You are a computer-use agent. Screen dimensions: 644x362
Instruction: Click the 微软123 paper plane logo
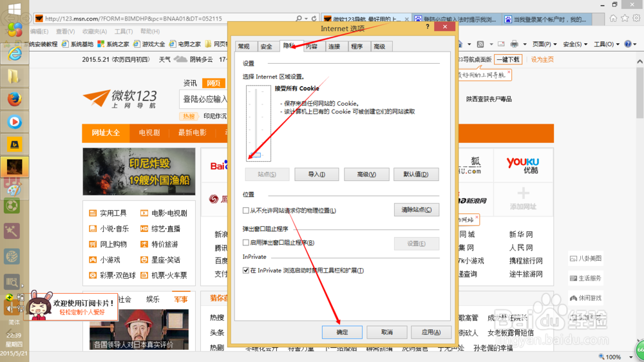[x=97, y=99]
